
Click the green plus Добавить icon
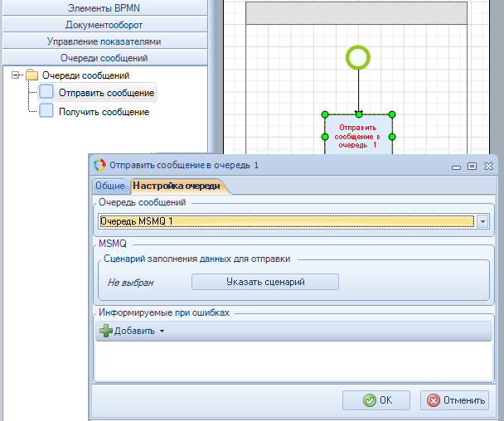coord(106,331)
